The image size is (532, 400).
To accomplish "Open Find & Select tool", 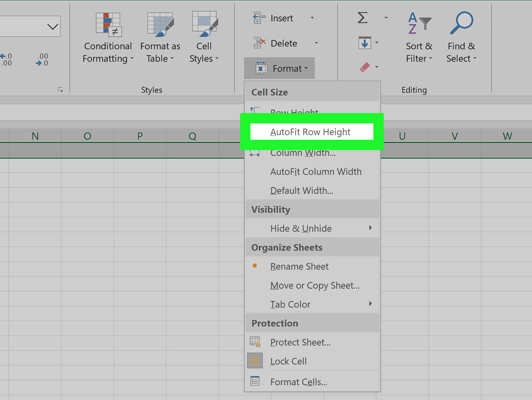I will pyautogui.click(x=461, y=38).
